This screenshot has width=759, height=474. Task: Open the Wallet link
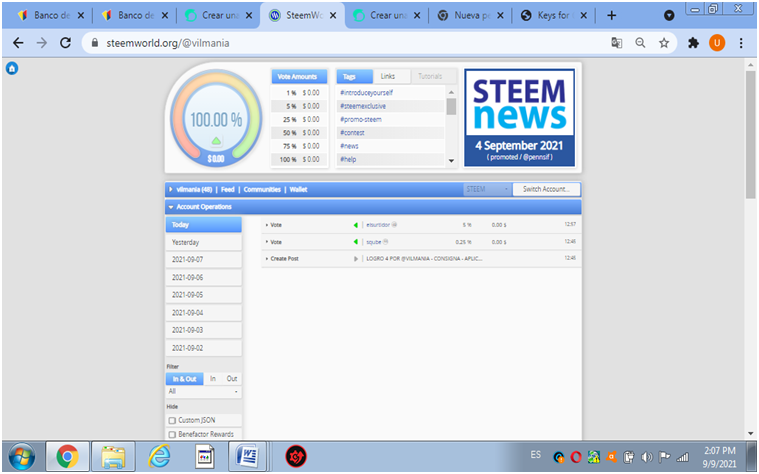[298, 190]
